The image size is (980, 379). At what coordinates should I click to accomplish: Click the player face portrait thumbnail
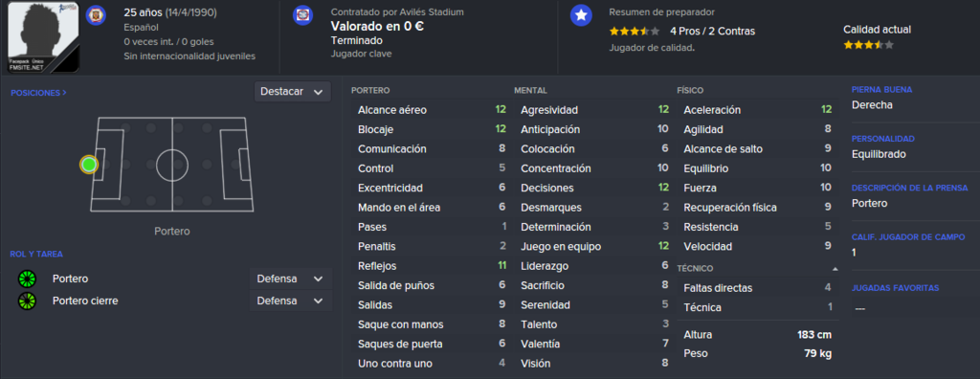point(43,35)
